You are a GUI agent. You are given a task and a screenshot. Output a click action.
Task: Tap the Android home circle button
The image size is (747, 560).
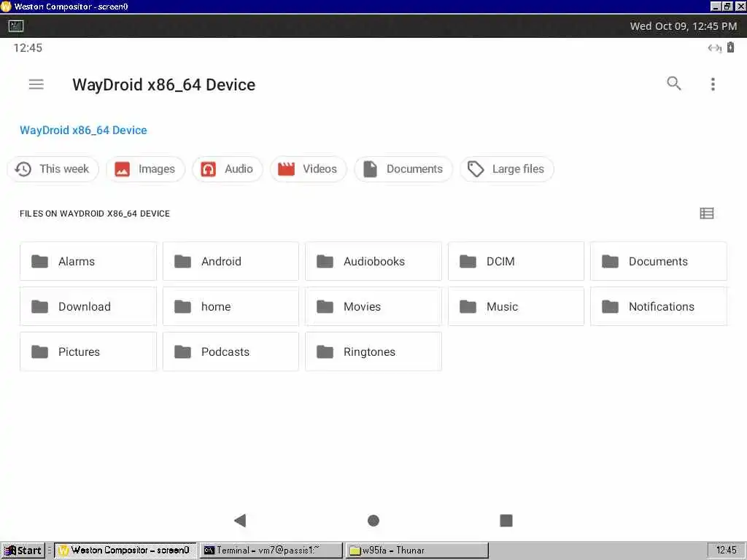click(373, 521)
